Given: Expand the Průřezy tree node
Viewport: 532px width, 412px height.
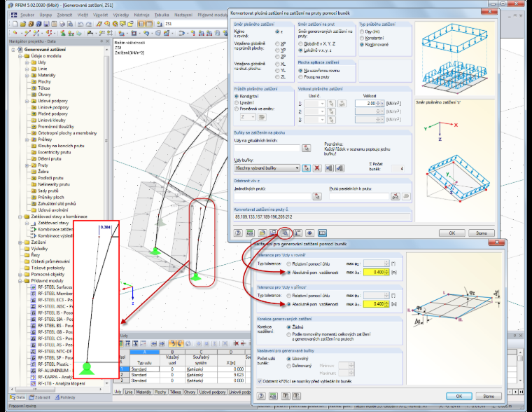Looking at the screenshot, I should coord(27,139).
